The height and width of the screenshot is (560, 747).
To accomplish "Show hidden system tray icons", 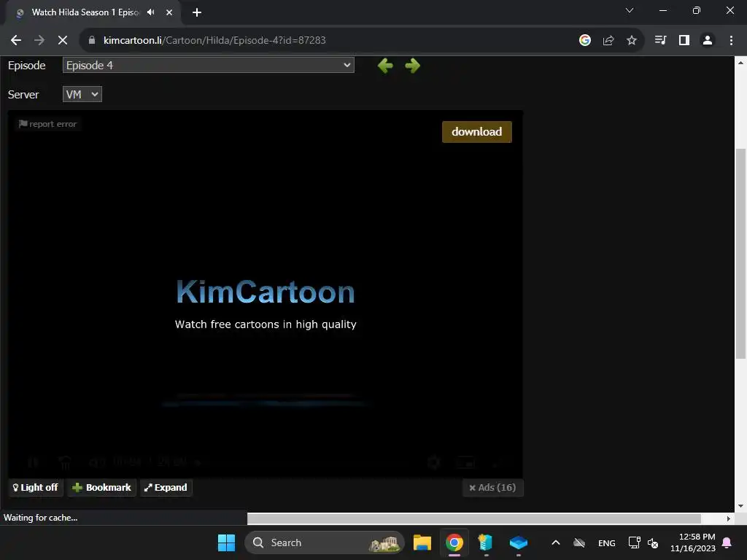I will point(555,542).
